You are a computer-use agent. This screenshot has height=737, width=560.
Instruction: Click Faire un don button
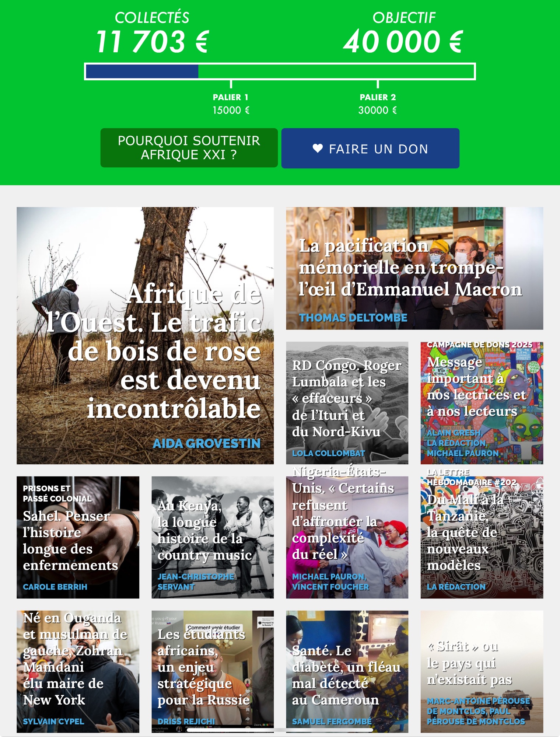coord(370,148)
